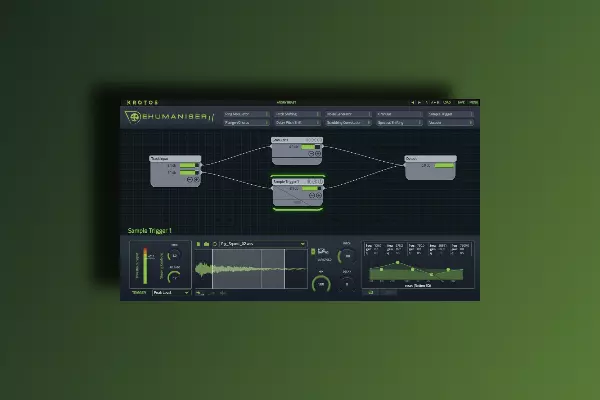
Task: Click the waveform selection's left boundary marker
Action: (x=213, y=269)
